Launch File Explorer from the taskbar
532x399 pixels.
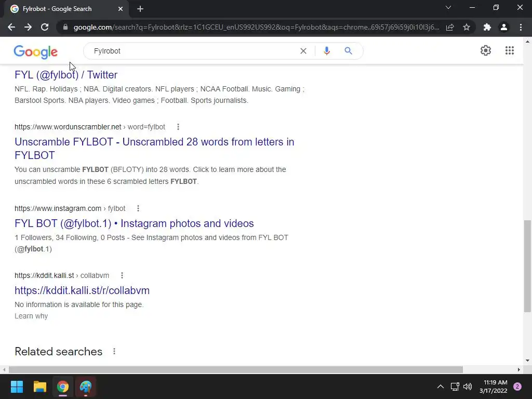(39, 387)
